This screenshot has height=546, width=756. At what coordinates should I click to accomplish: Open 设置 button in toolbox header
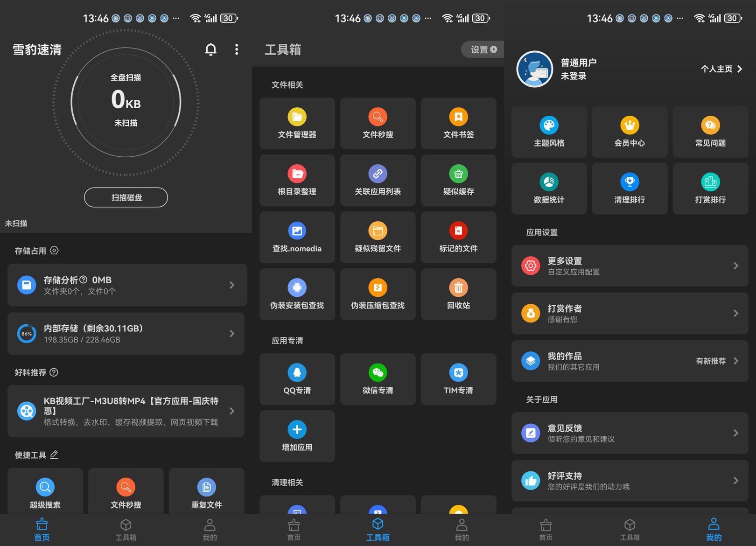coord(483,49)
